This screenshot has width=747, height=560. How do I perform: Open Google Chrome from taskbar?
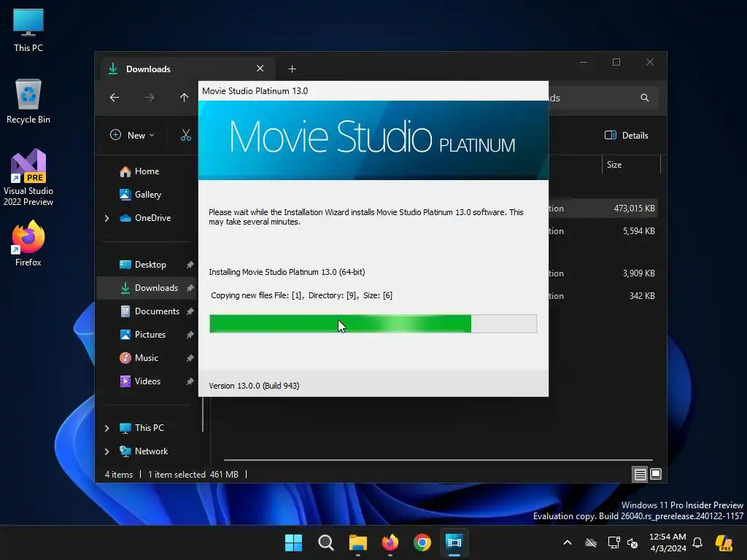pyautogui.click(x=422, y=542)
